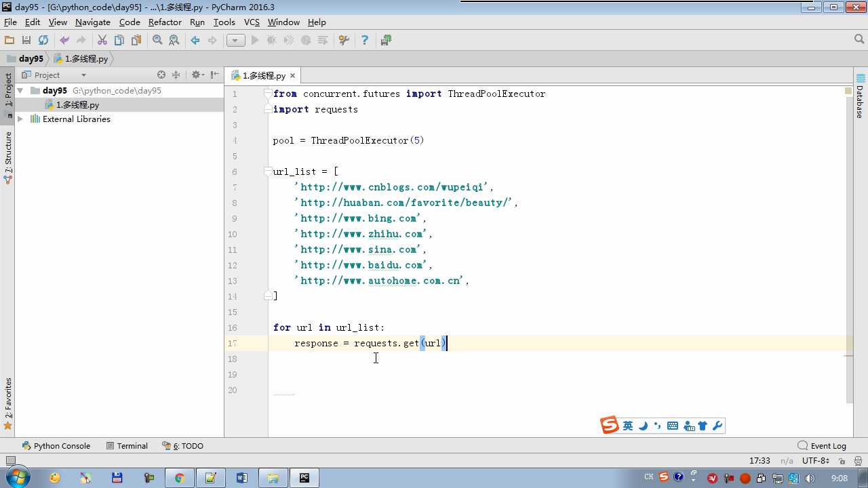
Task: Click the fold end marker on line 14
Action: (x=268, y=296)
